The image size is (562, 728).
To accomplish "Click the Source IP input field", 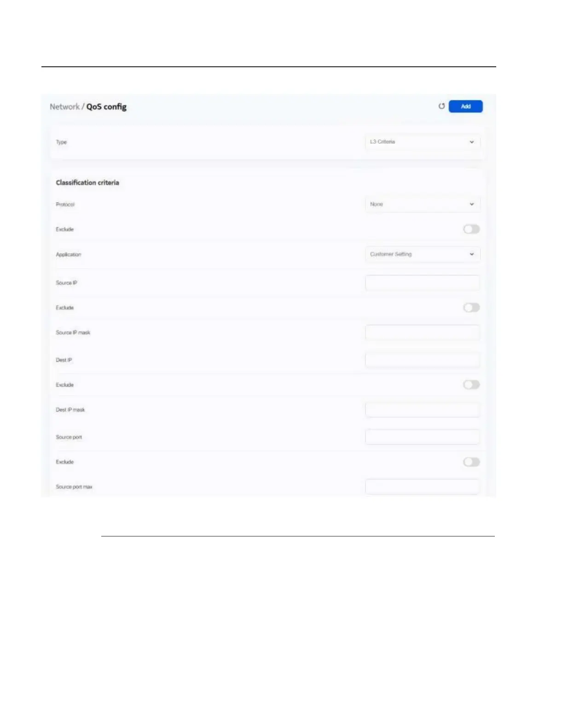I will [x=423, y=283].
